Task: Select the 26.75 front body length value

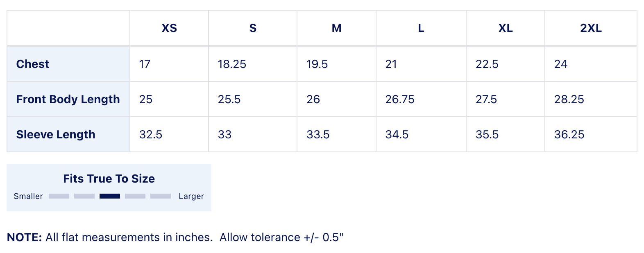Action: click(x=400, y=99)
